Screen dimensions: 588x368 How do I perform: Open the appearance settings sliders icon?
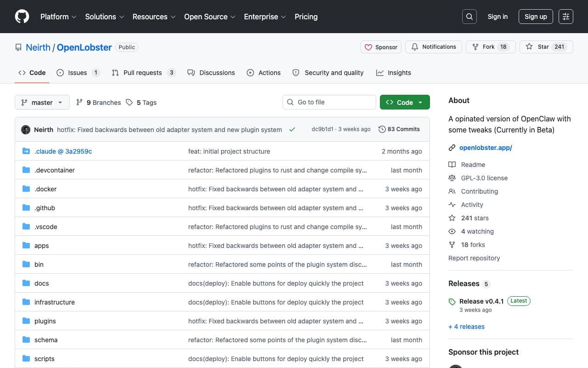click(x=566, y=17)
